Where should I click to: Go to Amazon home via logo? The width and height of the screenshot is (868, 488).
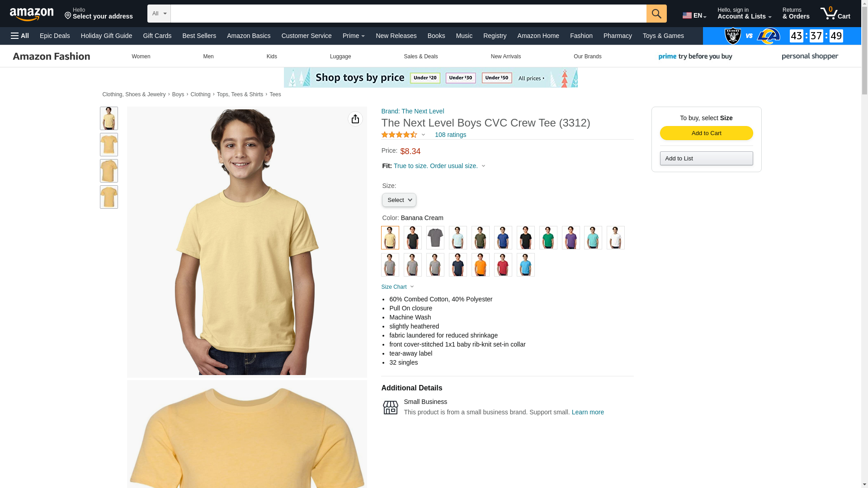tap(32, 14)
